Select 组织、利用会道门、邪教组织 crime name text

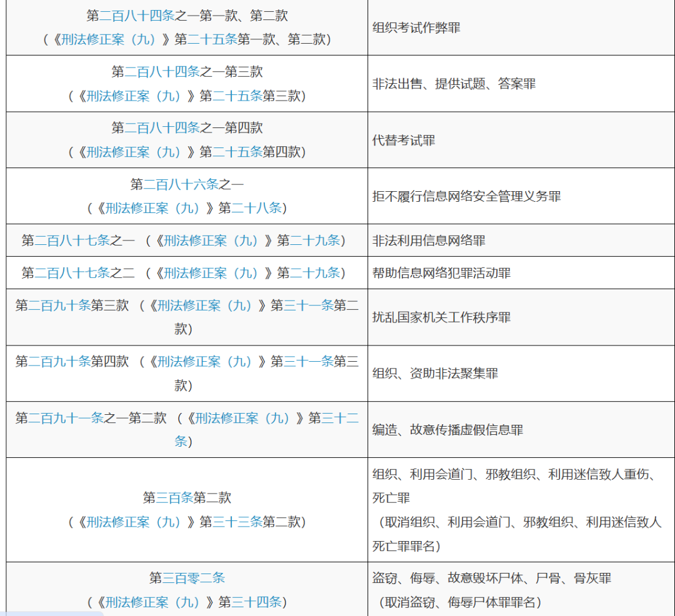click(x=514, y=486)
